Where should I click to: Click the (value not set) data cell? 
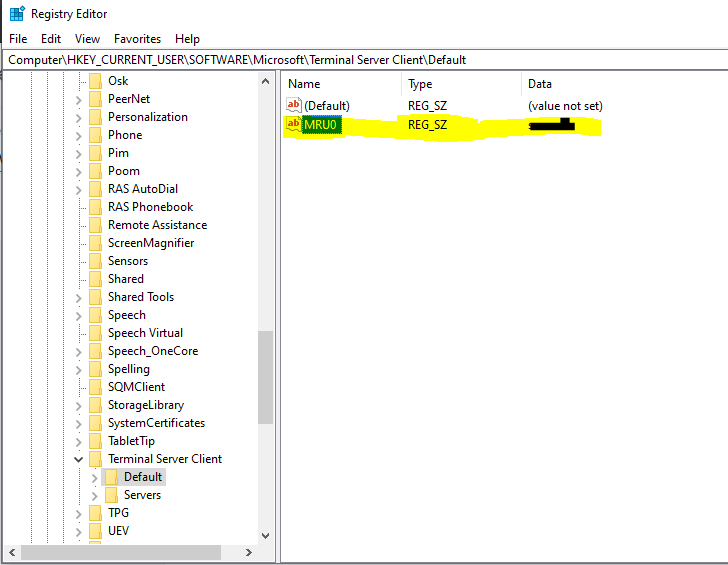coord(565,106)
